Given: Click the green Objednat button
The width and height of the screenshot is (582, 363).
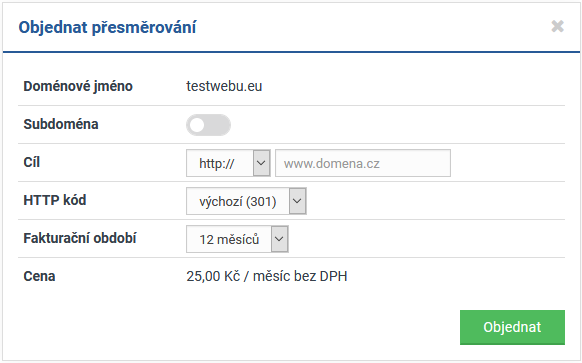Looking at the screenshot, I should (512, 327).
